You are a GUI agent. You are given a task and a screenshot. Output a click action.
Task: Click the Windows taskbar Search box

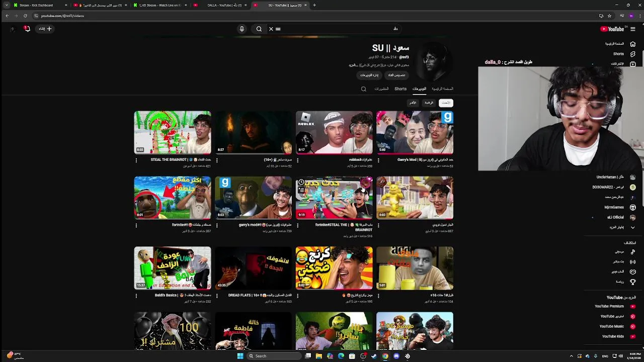tap(274, 356)
